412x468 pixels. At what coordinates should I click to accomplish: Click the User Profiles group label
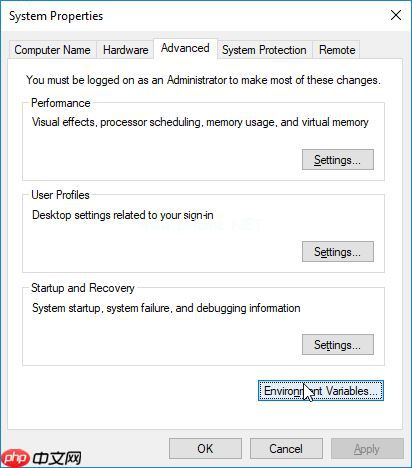(x=60, y=195)
